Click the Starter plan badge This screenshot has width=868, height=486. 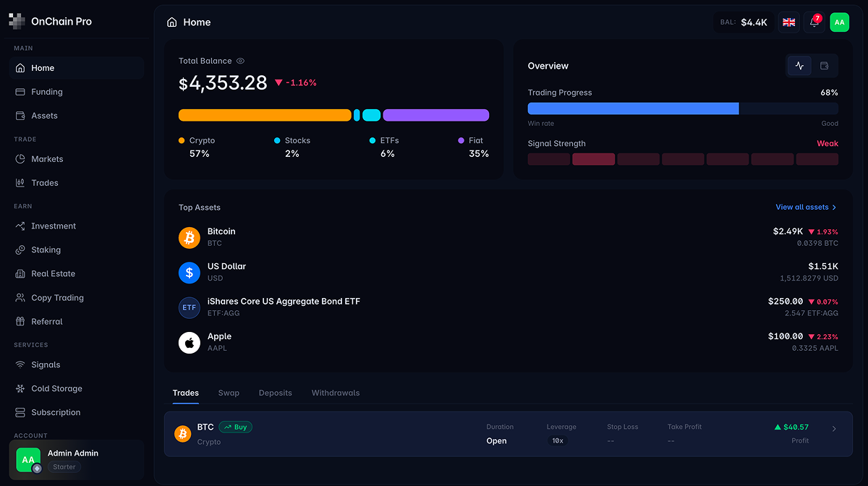[64, 467]
